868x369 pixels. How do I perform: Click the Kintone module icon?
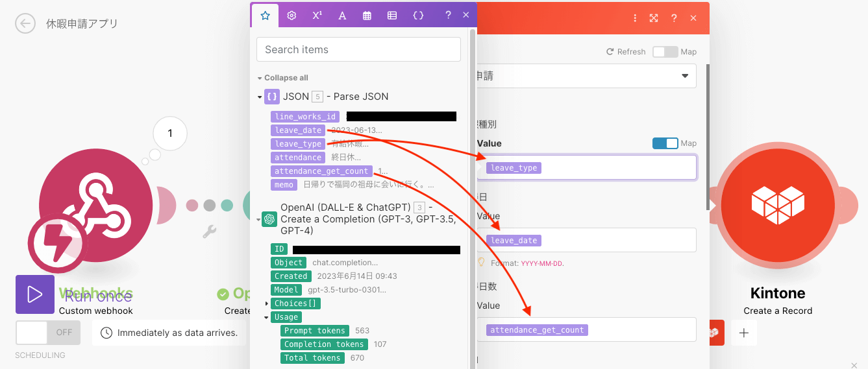(x=778, y=203)
